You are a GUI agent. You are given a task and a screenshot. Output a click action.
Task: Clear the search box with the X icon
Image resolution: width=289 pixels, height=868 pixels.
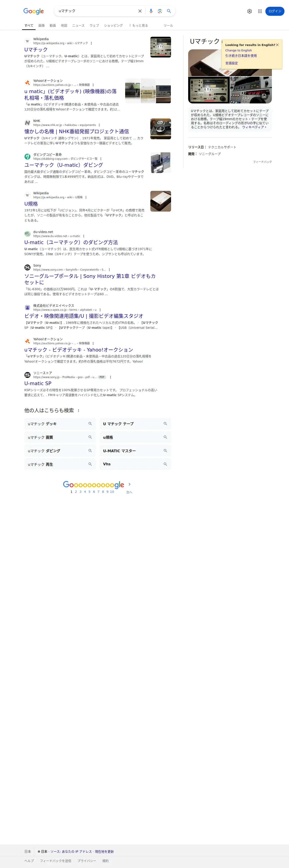[x=140, y=11]
